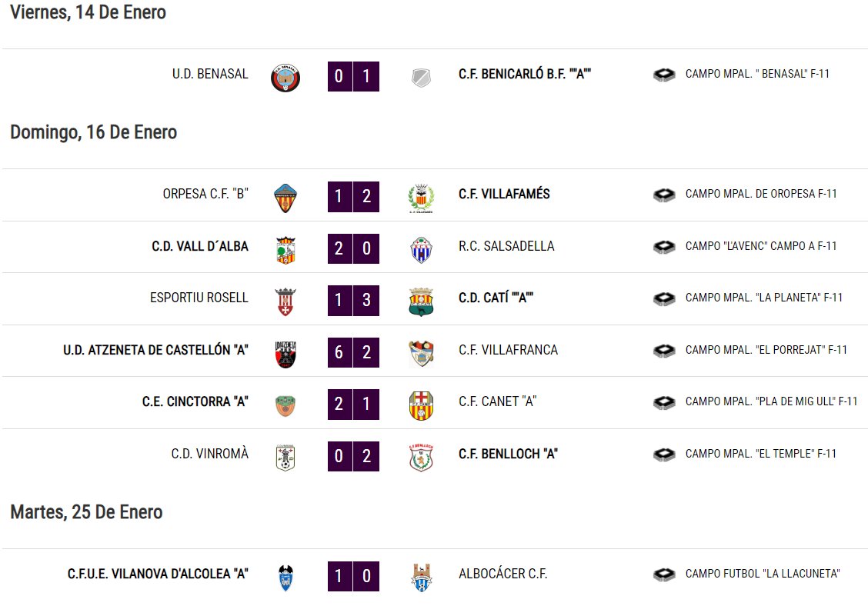This screenshot has width=868, height=606.
Task: Open the C.D. Catí "A" team link
Action: pos(496,298)
